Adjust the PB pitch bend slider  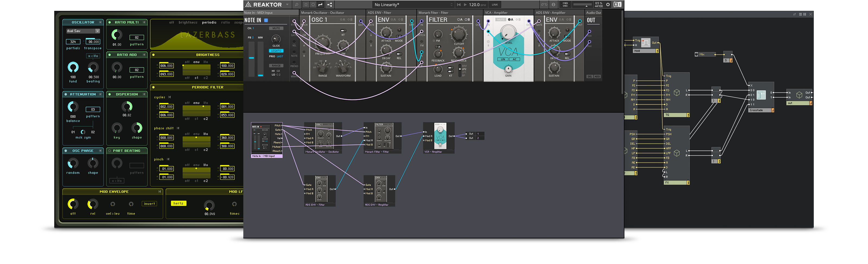[x=251, y=59]
